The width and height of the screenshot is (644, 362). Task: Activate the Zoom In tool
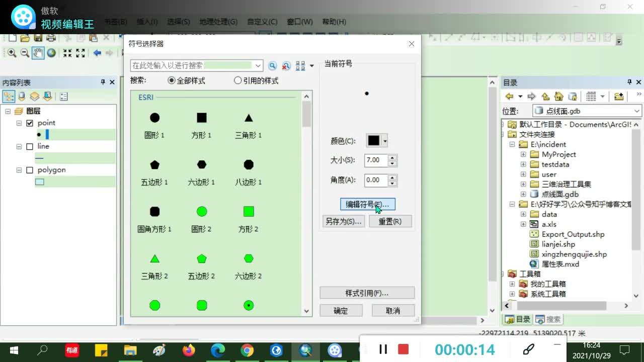click(x=11, y=53)
